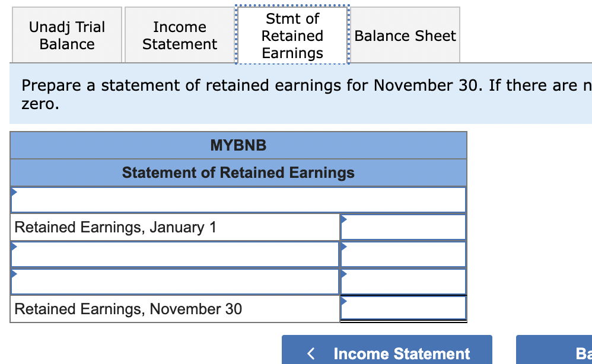This screenshot has height=364, width=592.
Task: Switch to the Unadj Trial Balance tab
Action: 67,35
